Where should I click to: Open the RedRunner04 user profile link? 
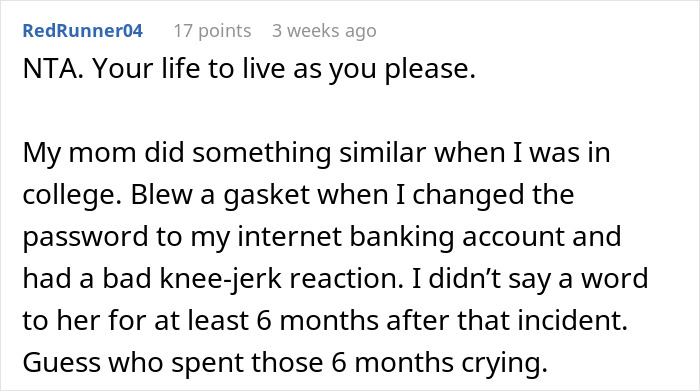[83, 31]
